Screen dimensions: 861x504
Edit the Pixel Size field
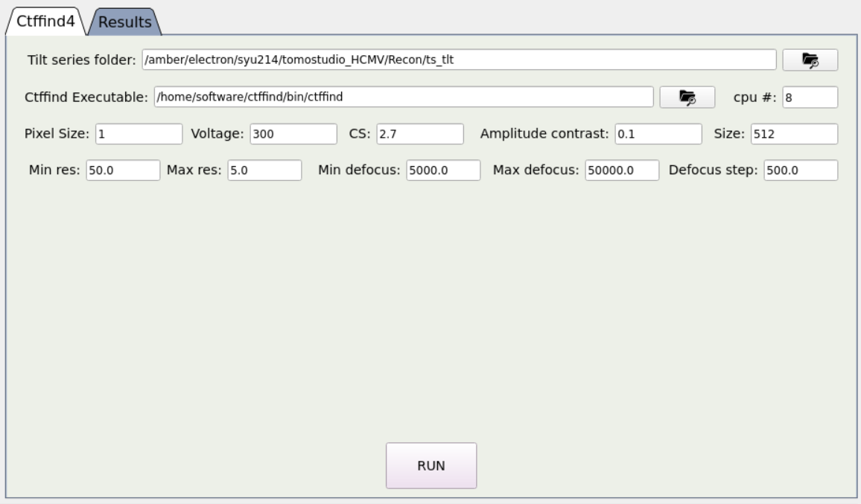(139, 134)
